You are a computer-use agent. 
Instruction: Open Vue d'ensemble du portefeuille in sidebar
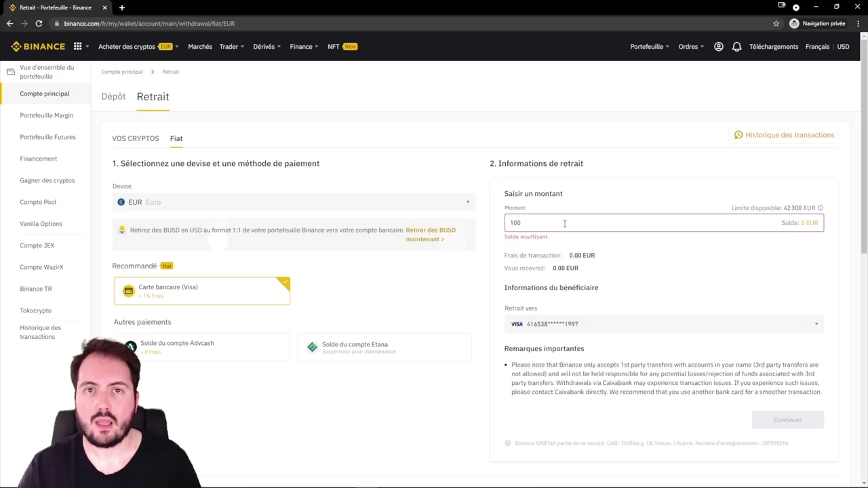[x=47, y=72]
